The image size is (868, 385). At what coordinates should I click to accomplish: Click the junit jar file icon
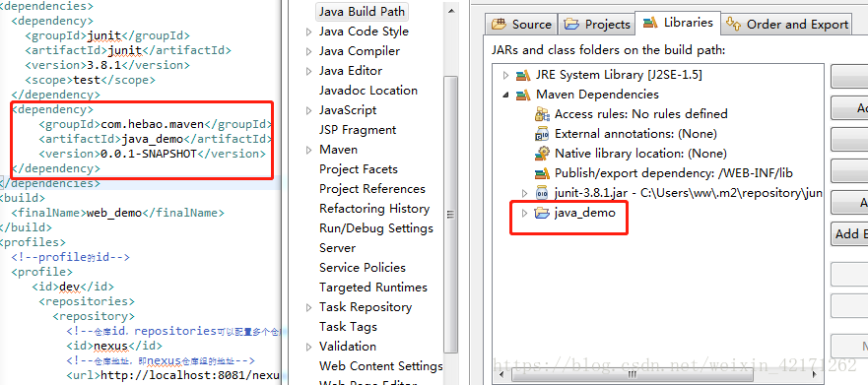tap(542, 193)
